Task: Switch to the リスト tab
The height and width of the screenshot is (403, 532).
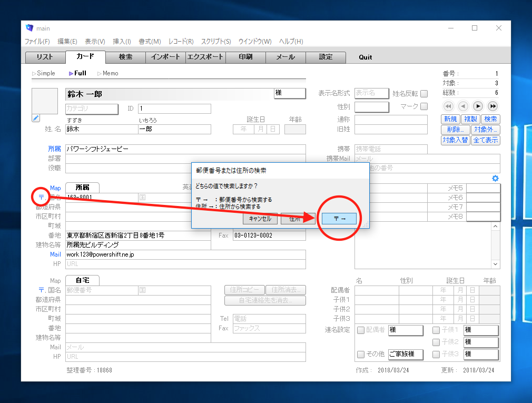Action: [45, 57]
